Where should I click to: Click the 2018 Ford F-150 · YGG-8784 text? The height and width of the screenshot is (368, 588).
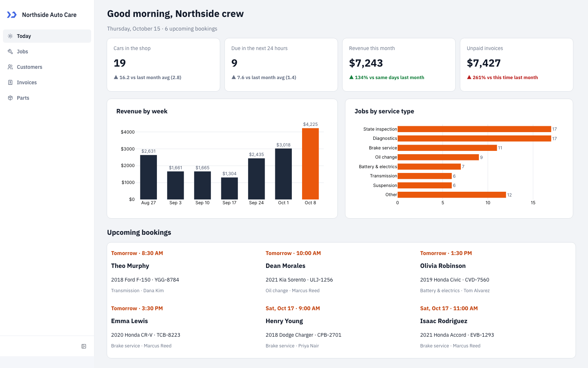(145, 280)
